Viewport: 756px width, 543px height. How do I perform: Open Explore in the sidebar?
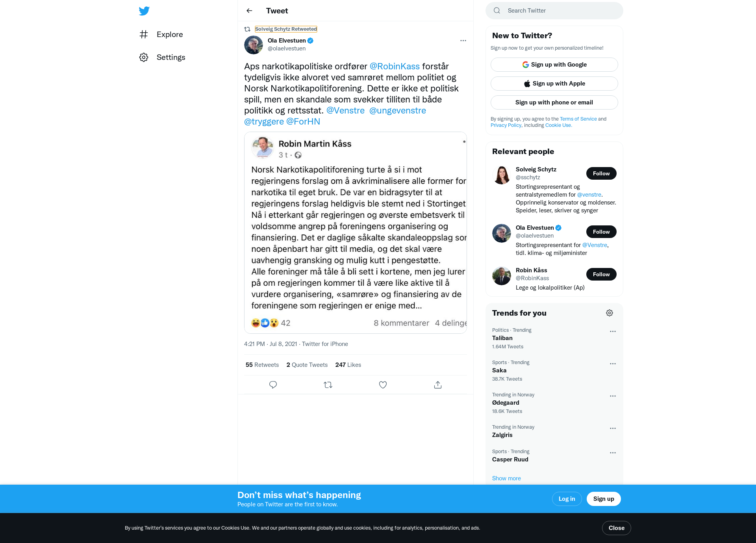tap(161, 34)
